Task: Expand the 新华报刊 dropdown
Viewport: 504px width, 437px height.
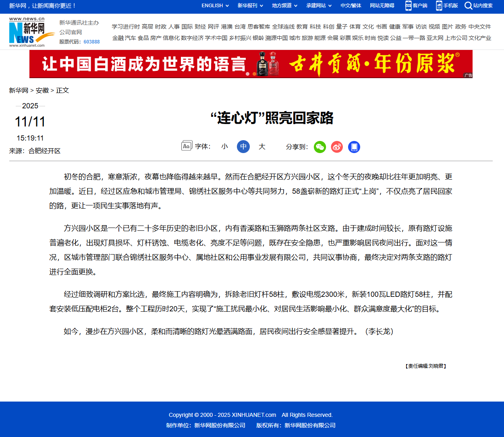Action: pos(250,6)
